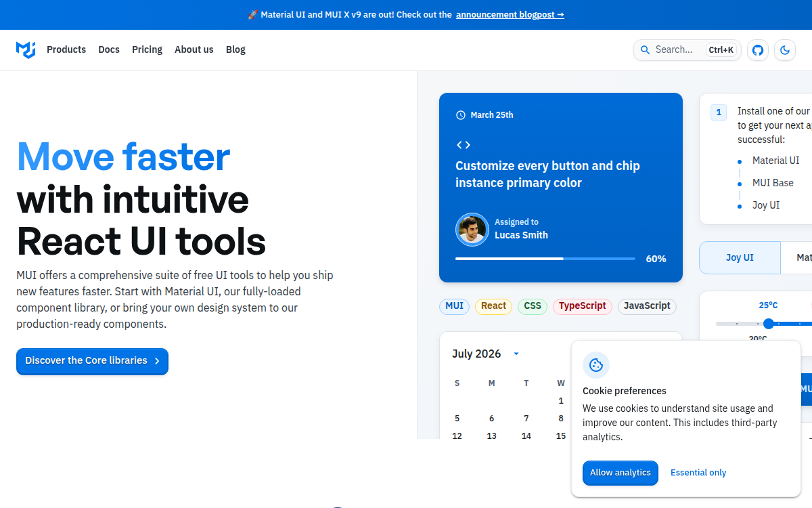Select the CSS chip

click(x=533, y=306)
